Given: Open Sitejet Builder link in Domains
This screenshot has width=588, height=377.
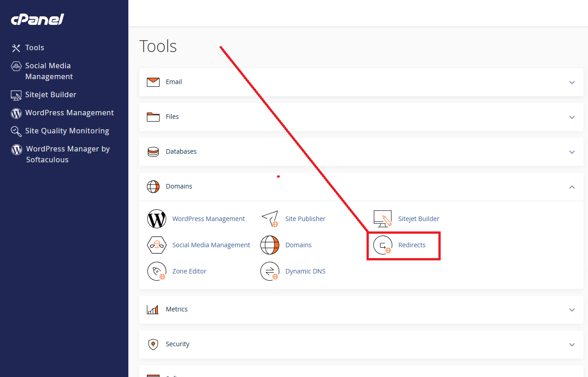Looking at the screenshot, I should click(419, 219).
